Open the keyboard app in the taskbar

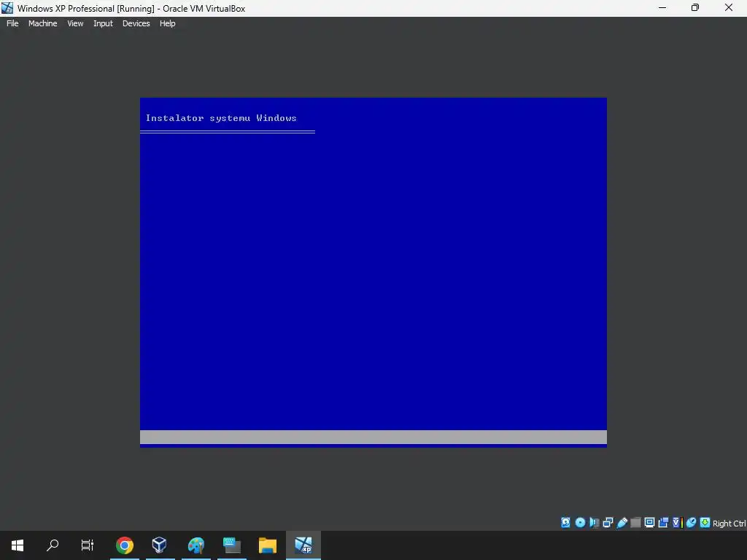(x=231, y=545)
